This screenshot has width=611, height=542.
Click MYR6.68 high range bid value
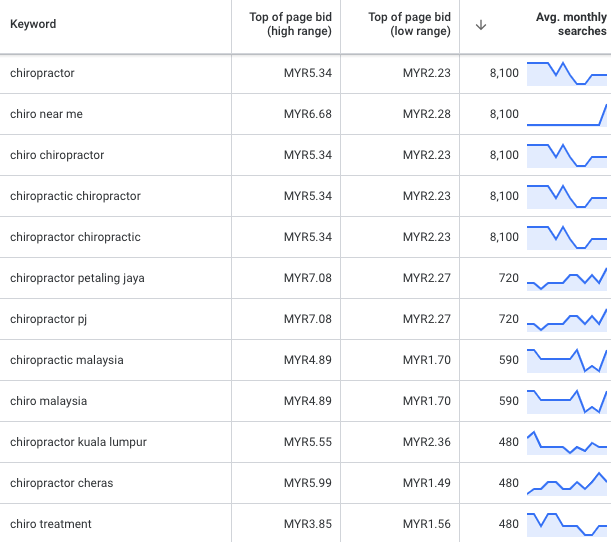[x=307, y=114]
